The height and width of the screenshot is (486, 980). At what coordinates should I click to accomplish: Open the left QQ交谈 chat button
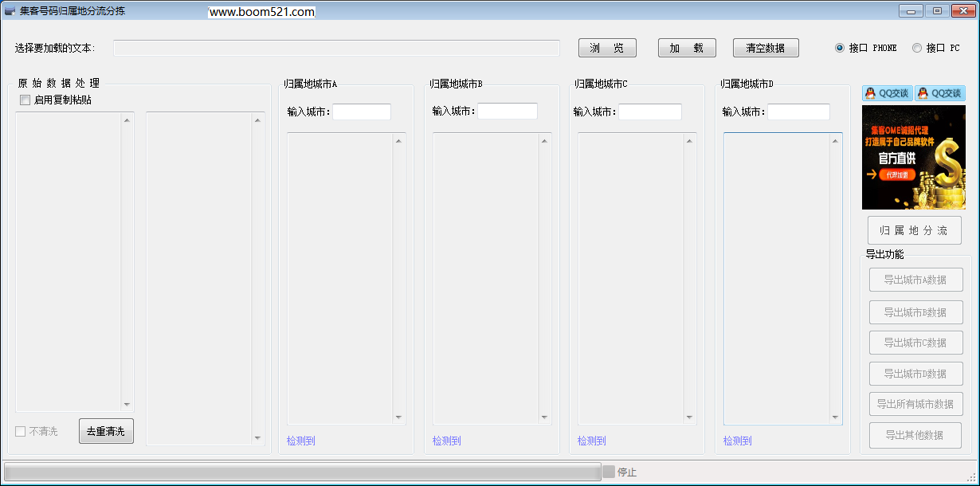(x=887, y=93)
